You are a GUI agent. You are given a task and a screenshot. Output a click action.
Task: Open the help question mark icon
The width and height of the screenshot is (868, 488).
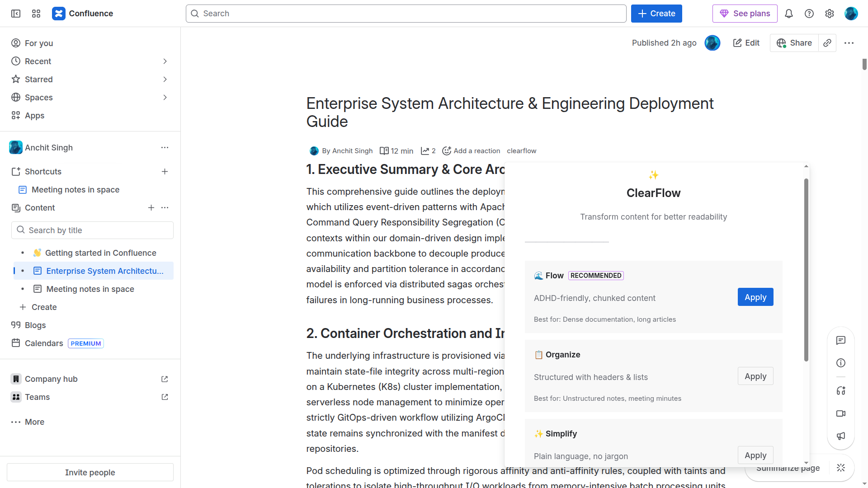click(x=809, y=14)
